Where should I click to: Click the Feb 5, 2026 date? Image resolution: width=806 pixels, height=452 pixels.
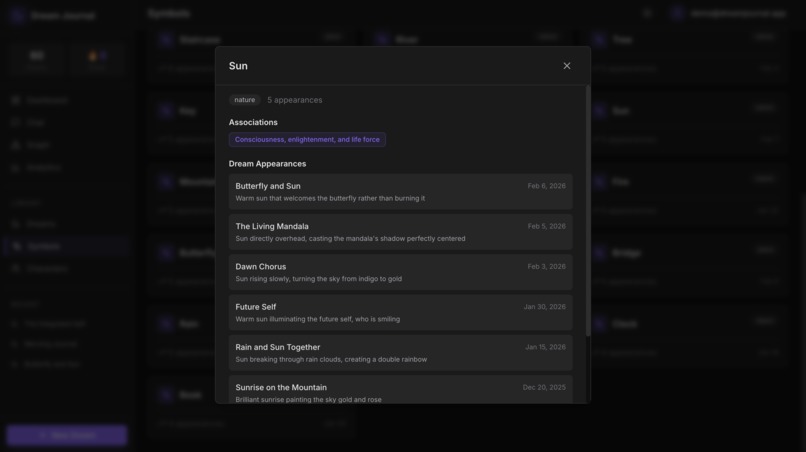pyautogui.click(x=546, y=226)
